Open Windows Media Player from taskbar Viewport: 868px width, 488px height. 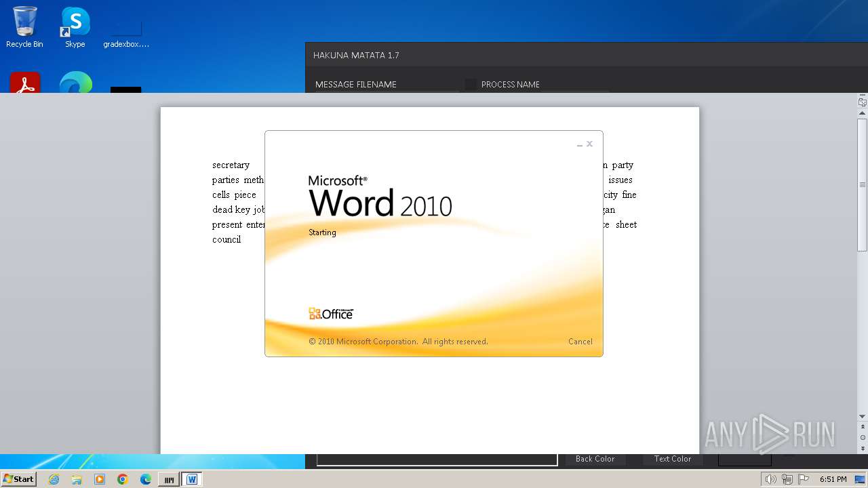point(100,479)
